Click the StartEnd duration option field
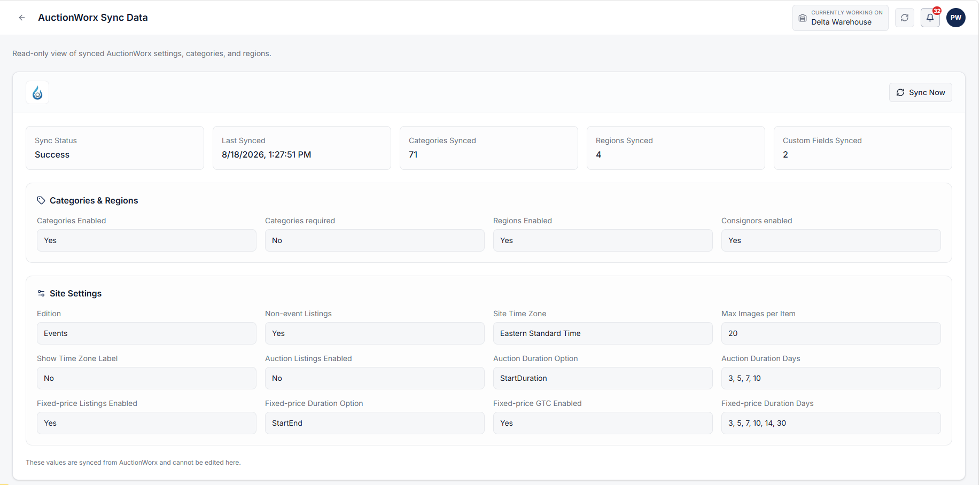Viewport: 980px width, 485px height. (375, 423)
